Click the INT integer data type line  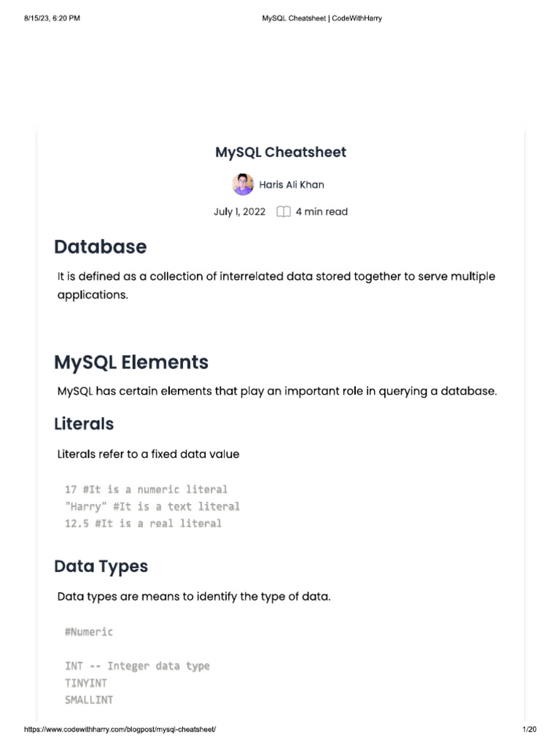click(x=137, y=666)
